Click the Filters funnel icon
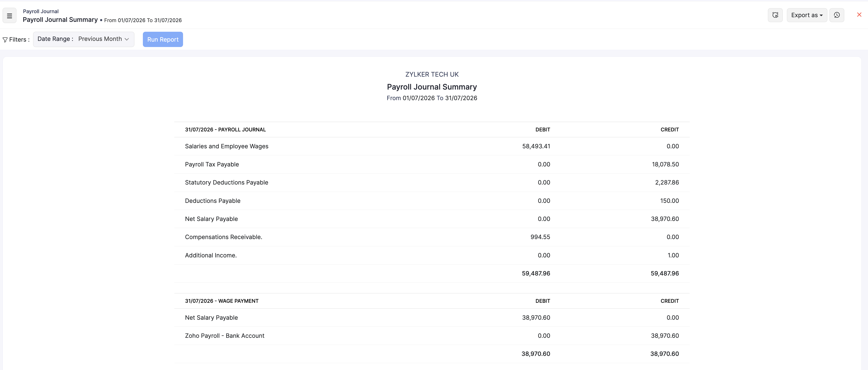The width and height of the screenshot is (868, 370). (x=5, y=40)
